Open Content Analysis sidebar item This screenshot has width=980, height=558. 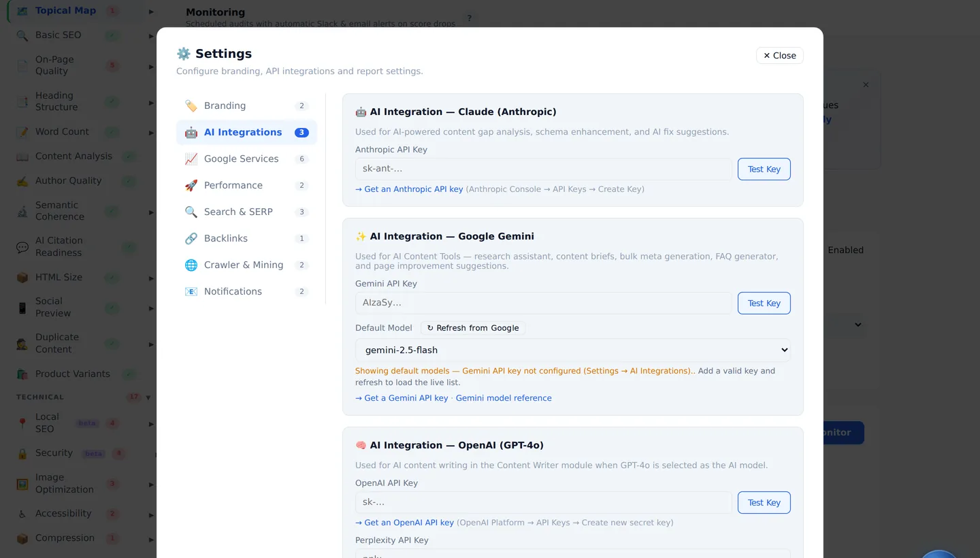[73, 157]
